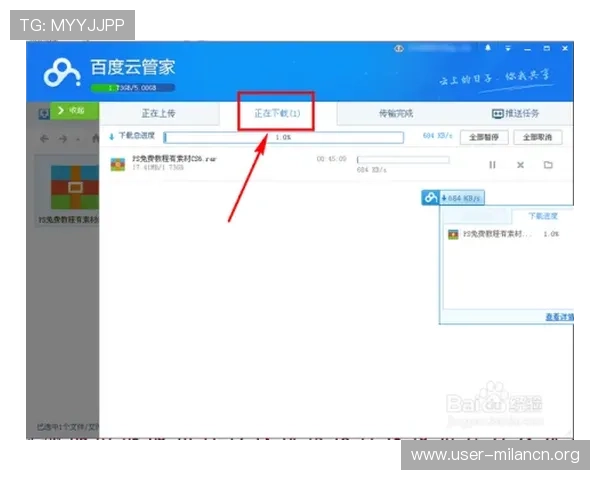Image resolution: width=600 pixels, height=480 pixels.
Task: Click the rar archive icon in the download row
Action: [118, 164]
